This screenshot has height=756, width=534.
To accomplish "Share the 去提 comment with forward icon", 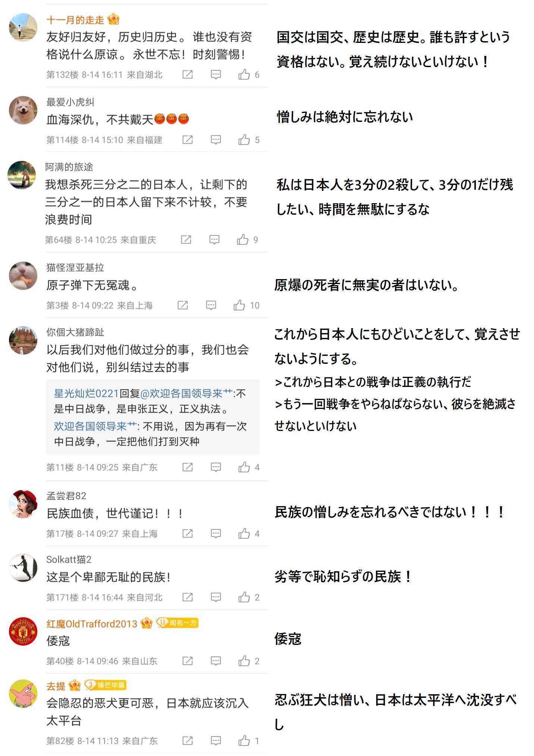I will [x=188, y=740].
